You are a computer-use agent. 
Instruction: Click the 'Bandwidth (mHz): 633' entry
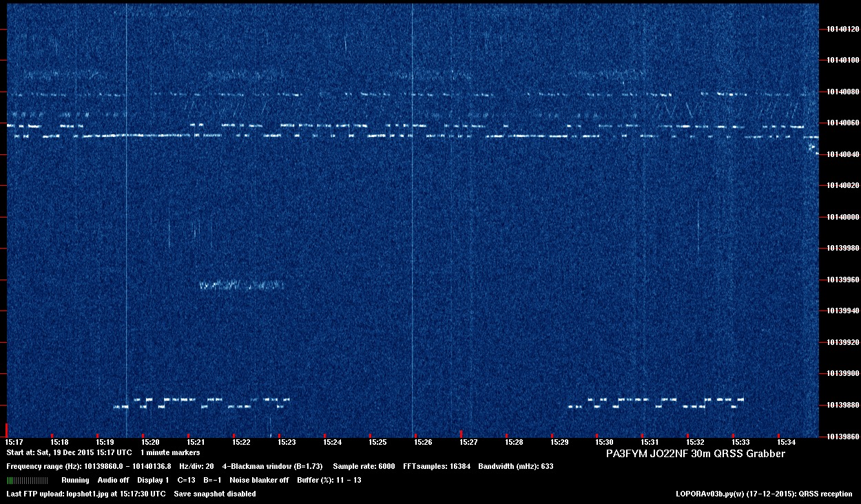tap(516, 467)
